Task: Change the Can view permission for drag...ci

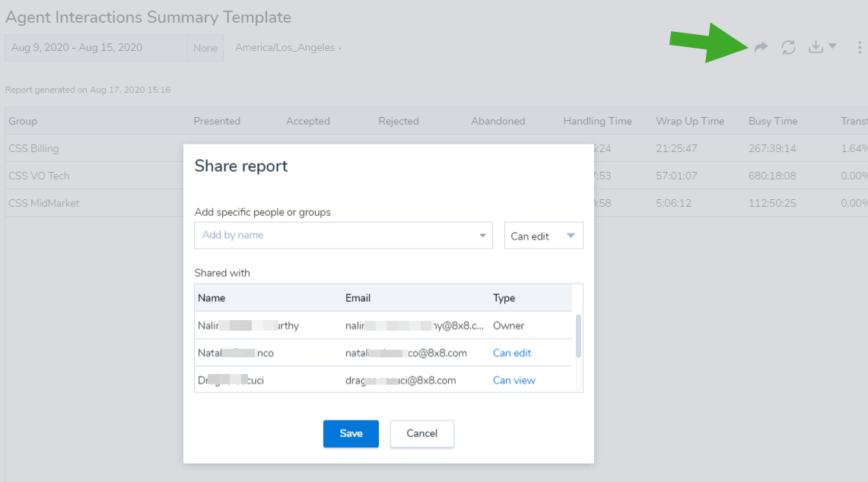Action: pos(514,381)
